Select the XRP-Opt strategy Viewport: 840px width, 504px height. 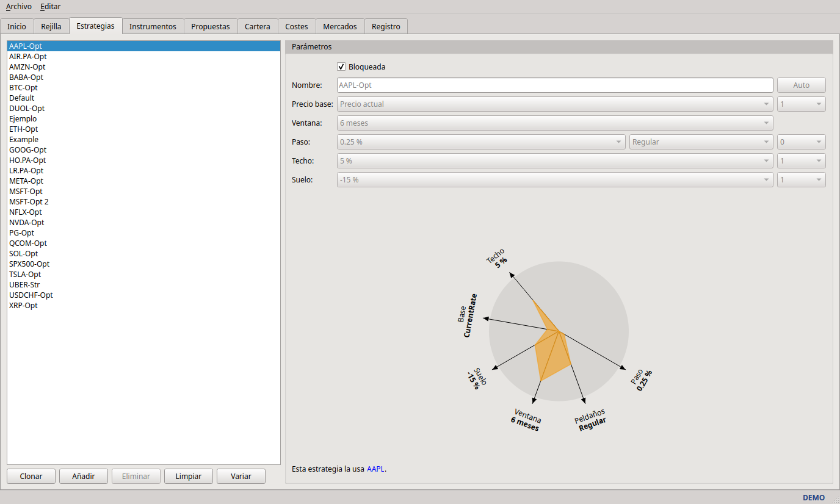click(x=143, y=305)
